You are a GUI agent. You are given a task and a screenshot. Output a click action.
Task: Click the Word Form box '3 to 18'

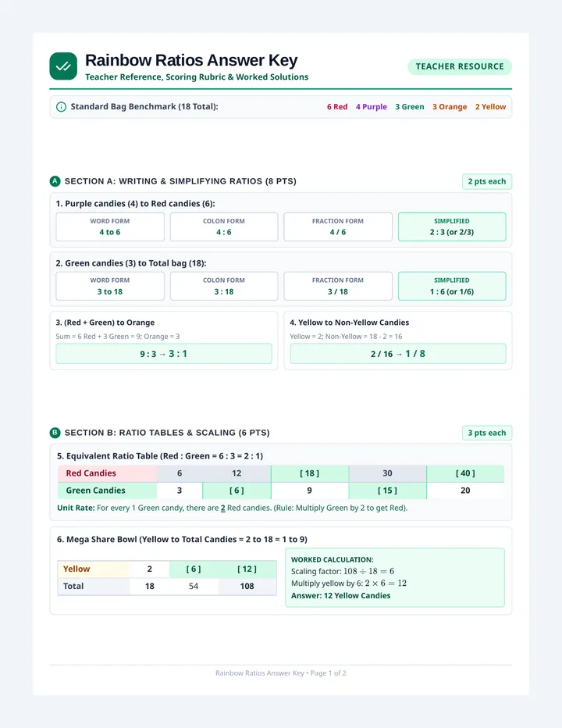click(110, 286)
